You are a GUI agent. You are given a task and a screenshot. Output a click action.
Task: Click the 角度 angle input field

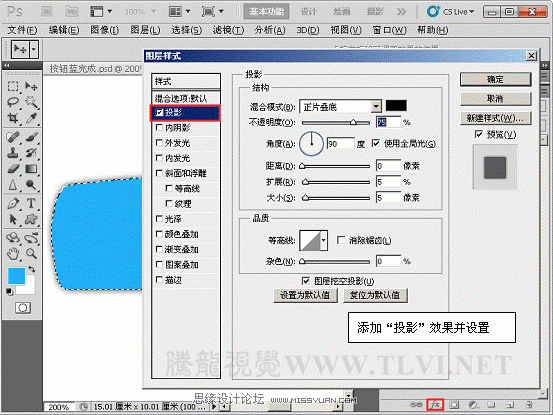(340, 144)
